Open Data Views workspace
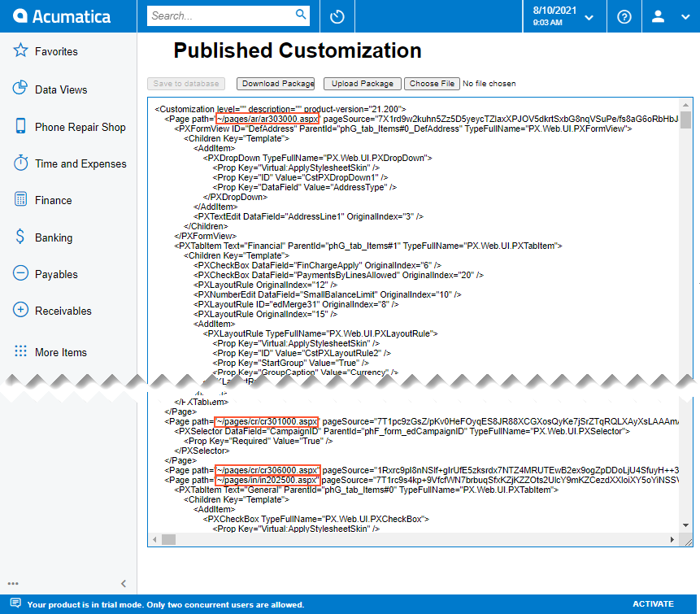 [61, 89]
